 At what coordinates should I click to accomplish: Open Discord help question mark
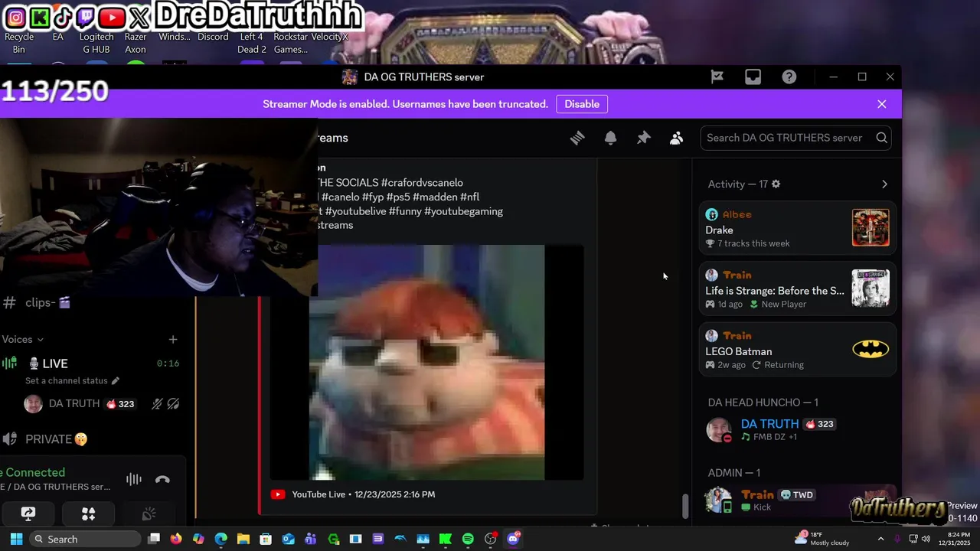coord(789,77)
